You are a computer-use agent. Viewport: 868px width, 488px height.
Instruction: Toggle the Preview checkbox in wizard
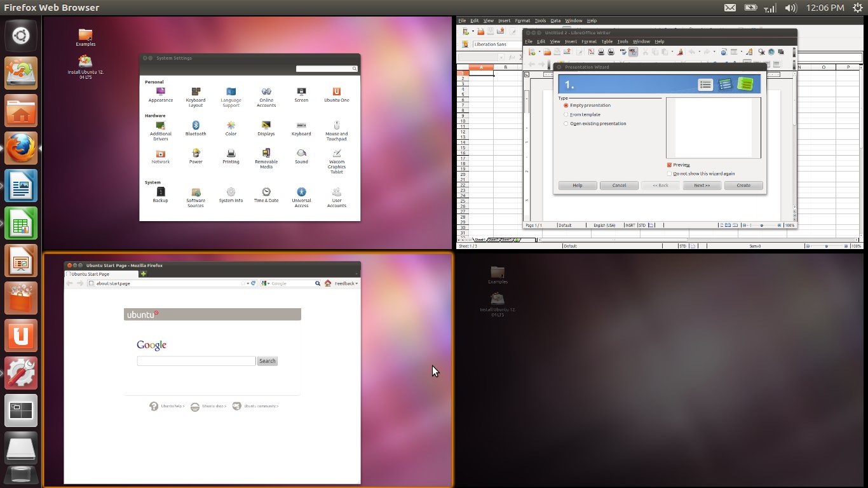point(669,165)
